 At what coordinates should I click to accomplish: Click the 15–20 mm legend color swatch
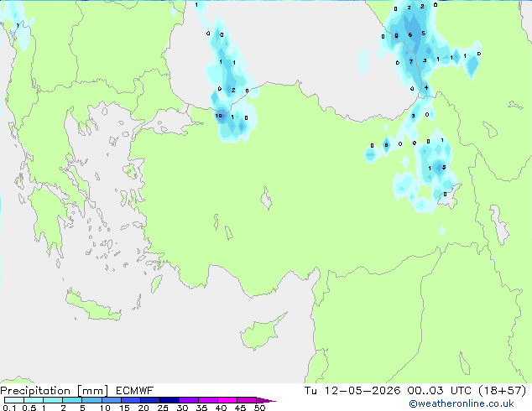pyautogui.click(x=130, y=400)
